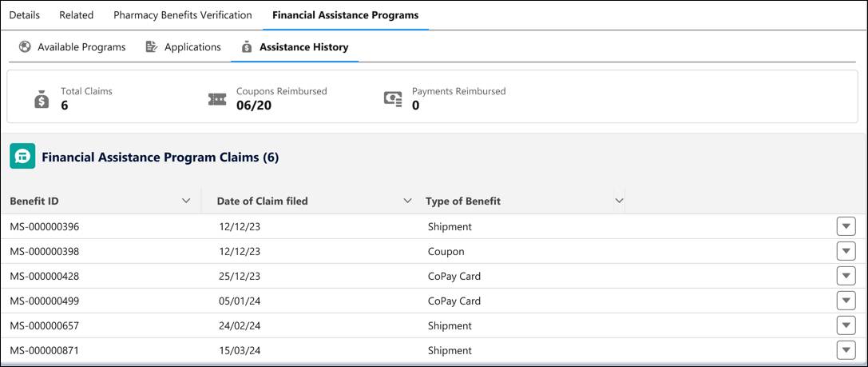The image size is (868, 367).
Task: Click Financial Assistance Program Claims (6) title
Action: pos(161,158)
